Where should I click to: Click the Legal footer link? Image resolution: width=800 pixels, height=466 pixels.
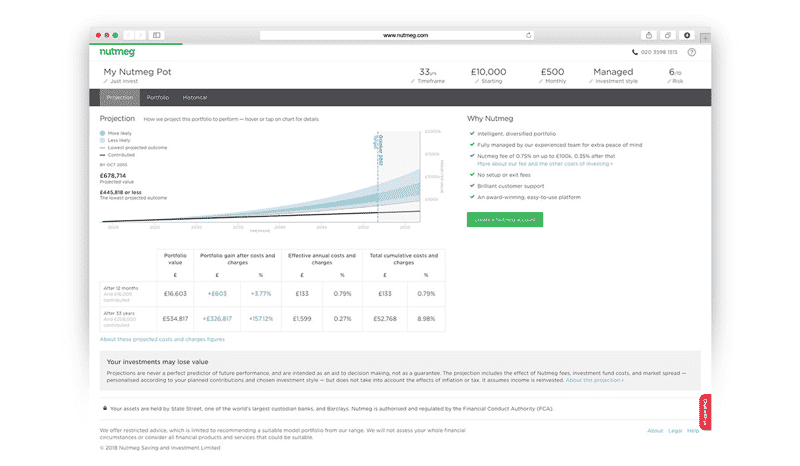pyautogui.click(x=675, y=431)
